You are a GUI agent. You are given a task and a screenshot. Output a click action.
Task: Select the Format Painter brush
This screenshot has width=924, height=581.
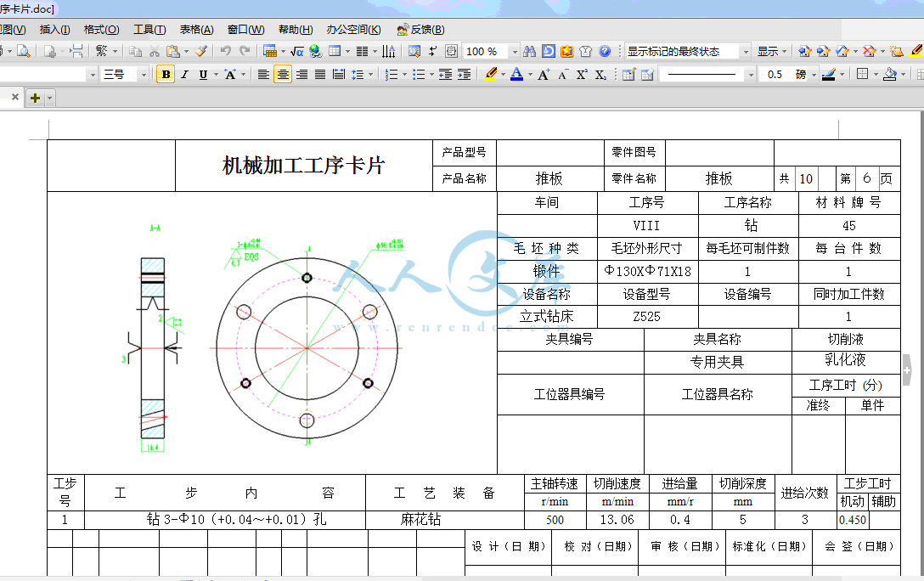tap(201, 51)
